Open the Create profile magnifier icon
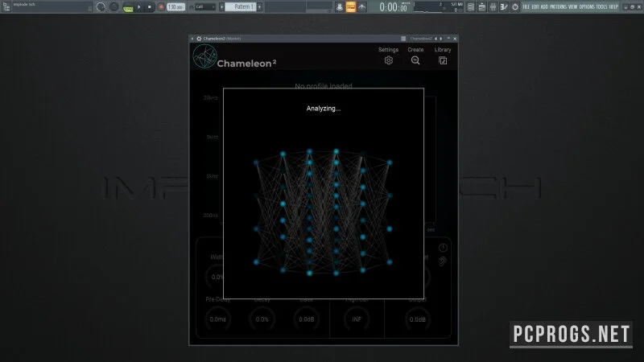 click(415, 60)
